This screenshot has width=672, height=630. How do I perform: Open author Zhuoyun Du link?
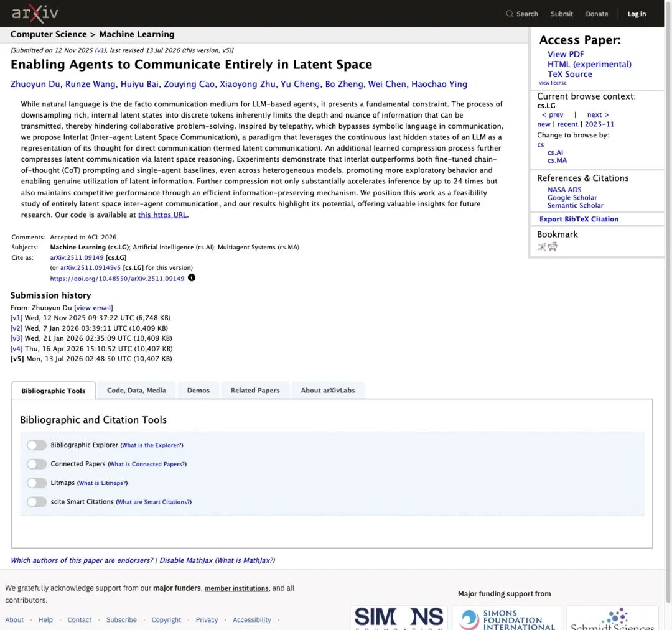(35, 84)
